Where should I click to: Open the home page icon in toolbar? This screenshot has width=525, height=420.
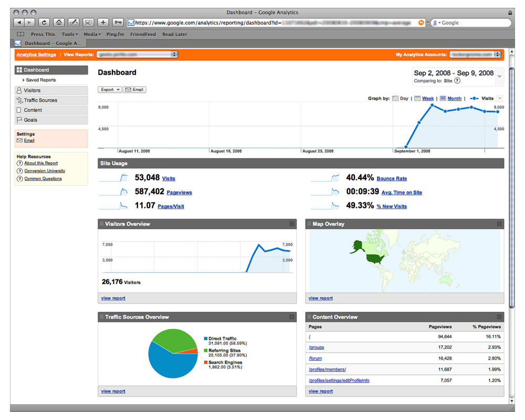59,23
